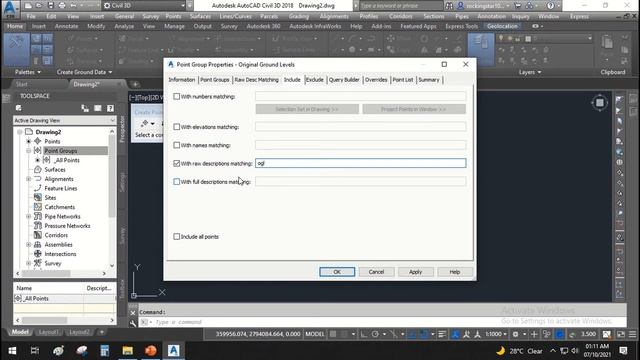Select _All Points under Point Groups
This screenshot has width=640, height=360.
67,160
